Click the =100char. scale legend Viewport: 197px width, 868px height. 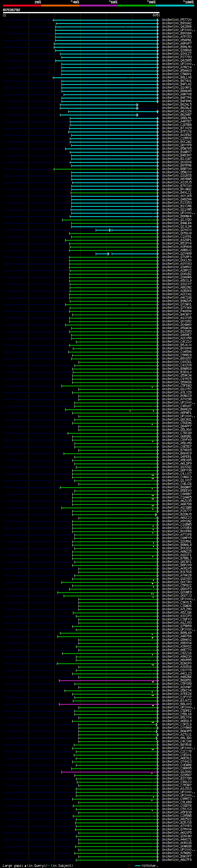tap(147, 865)
